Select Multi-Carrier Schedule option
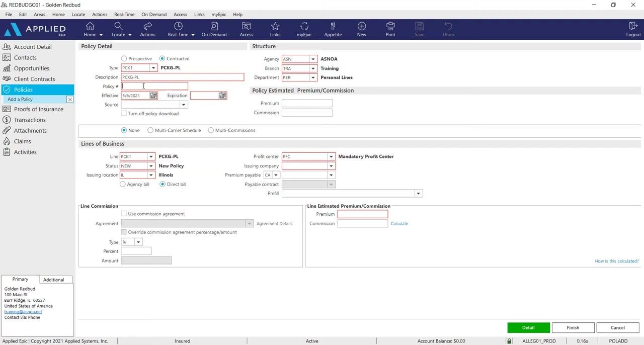This screenshot has width=644, height=345. [x=150, y=130]
